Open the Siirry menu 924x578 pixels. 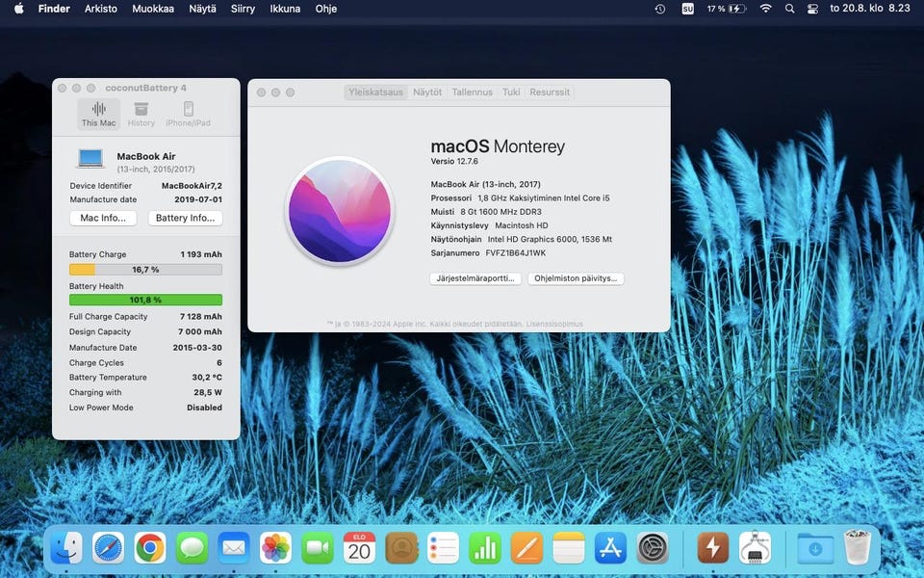coord(243,9)
